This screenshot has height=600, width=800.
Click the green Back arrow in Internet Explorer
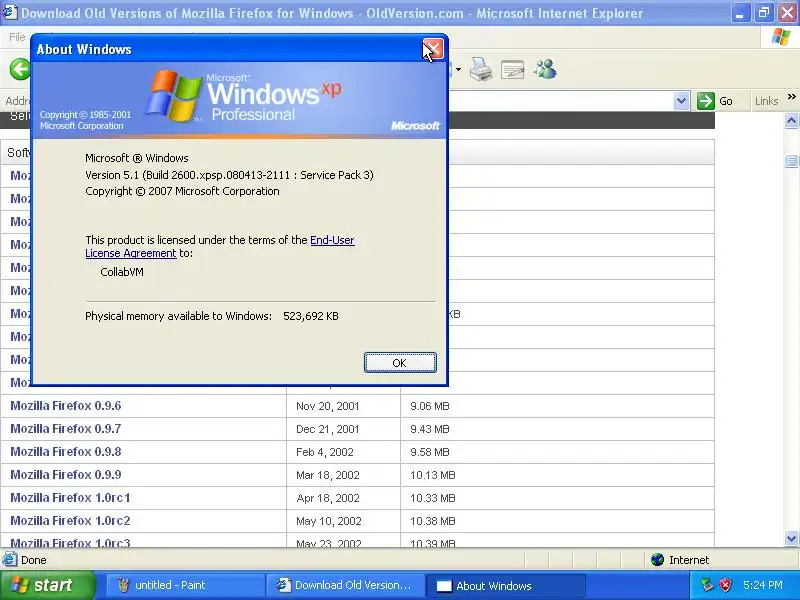[x=20, y=69]
